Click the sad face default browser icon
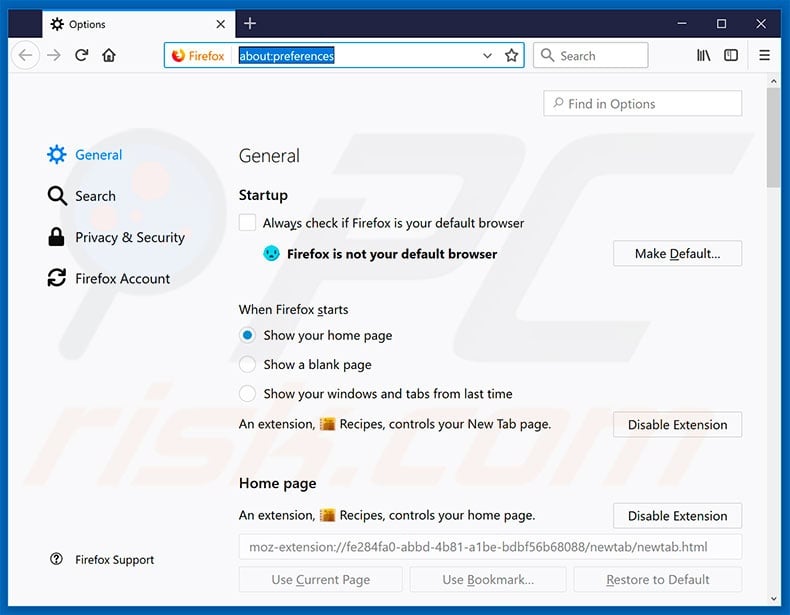This screenshot has width=790, height=615. [x=271, y=253]
